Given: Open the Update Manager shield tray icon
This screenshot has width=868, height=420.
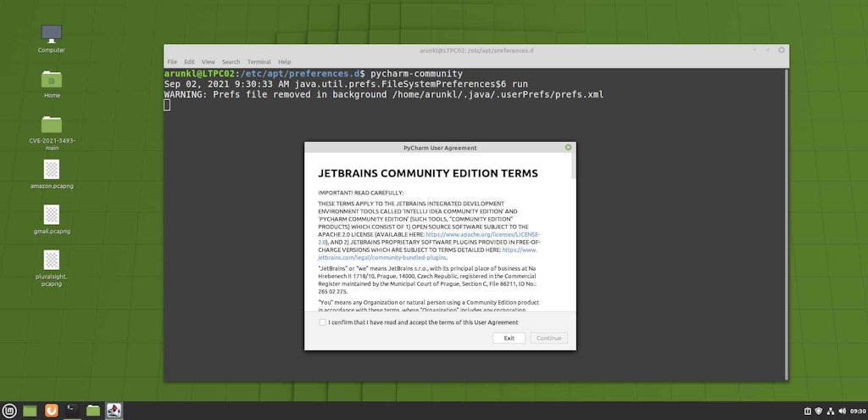Looking at the screenshot, I should tap(819, 412).
